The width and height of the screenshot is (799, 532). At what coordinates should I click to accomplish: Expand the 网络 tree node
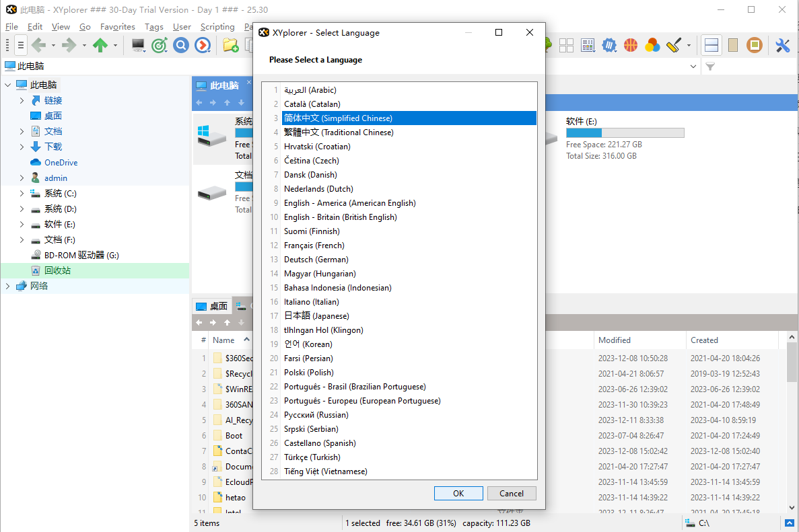(8, 286)
